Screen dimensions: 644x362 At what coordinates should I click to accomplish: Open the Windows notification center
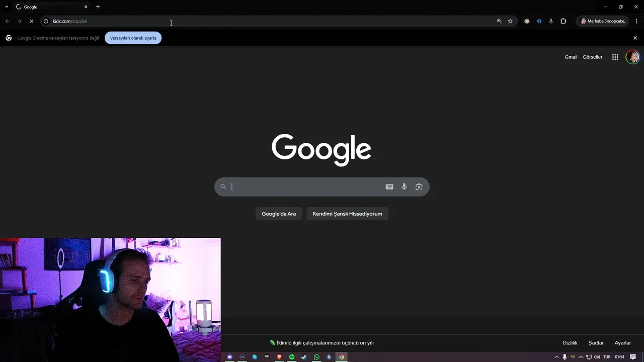coord(633,357)
